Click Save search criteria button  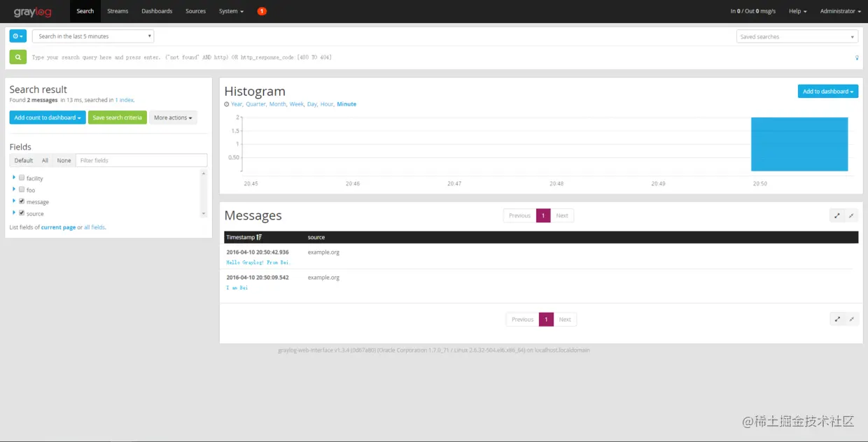click(118, 117)
